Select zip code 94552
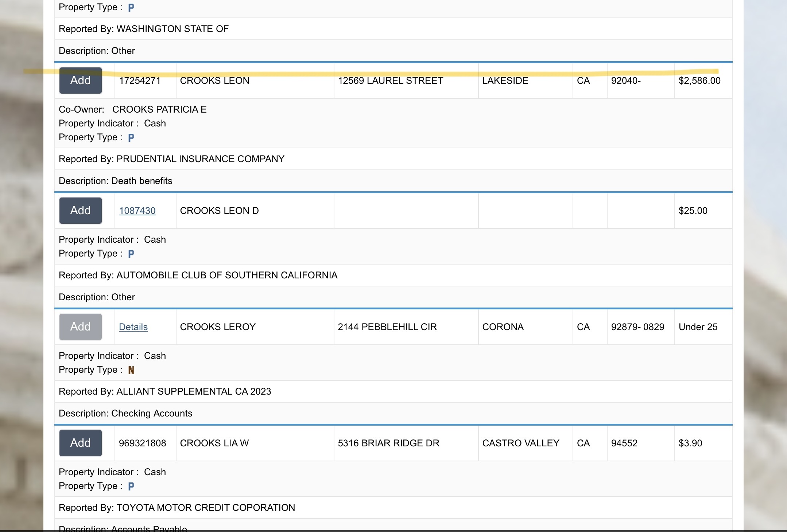This screenshot has width=787, height=532. 624,443
